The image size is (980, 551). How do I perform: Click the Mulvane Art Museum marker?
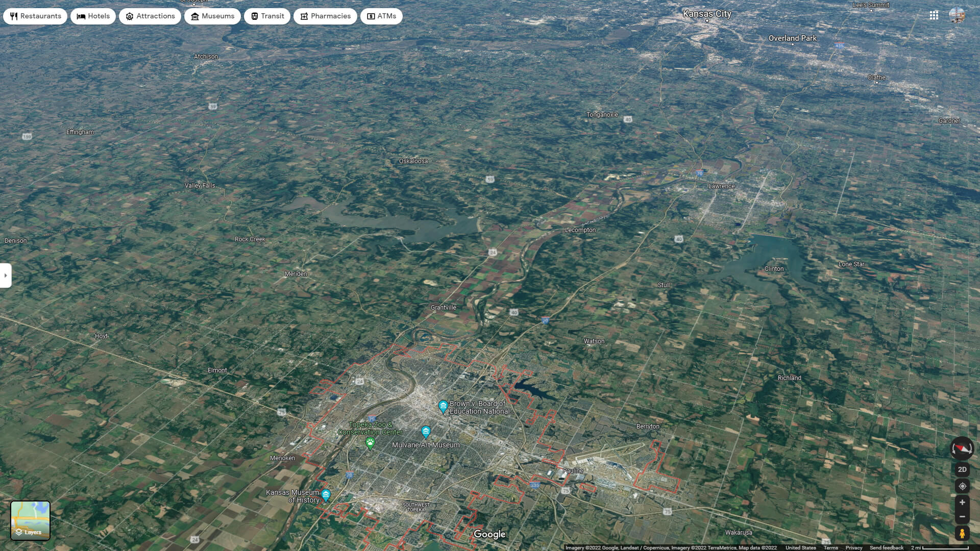tap(426, 432)
